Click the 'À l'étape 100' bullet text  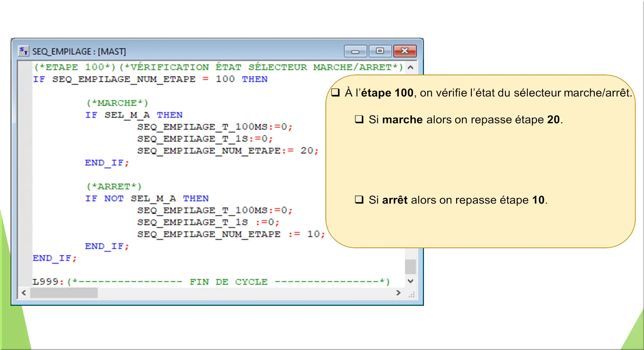tap(489, 93)
